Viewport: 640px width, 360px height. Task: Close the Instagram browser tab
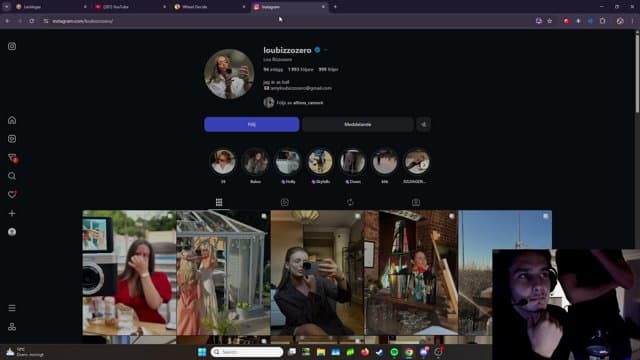coord(323,7)
